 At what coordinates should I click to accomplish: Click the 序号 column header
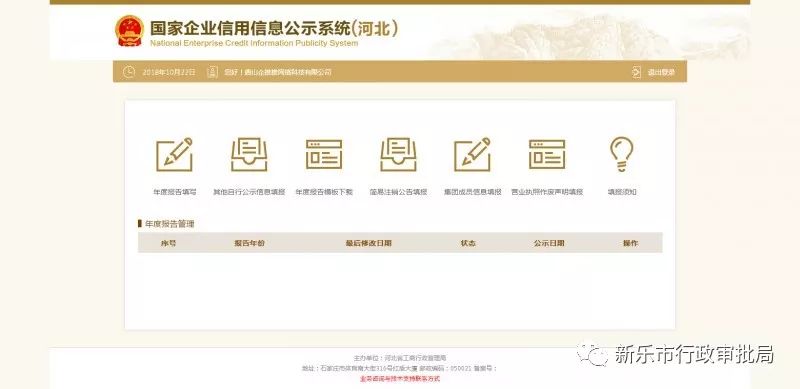[168, 243]
